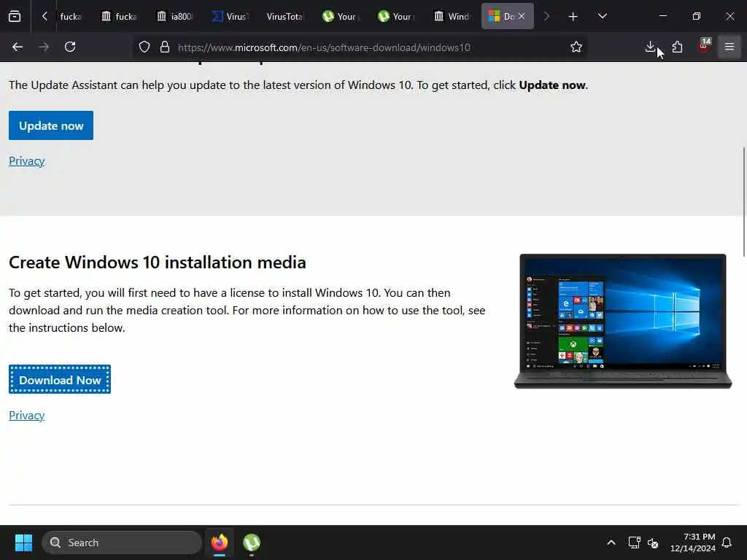The image size is (747, 560).
Task: Open tracking protection shield icon
Action: tap(144, 47)
